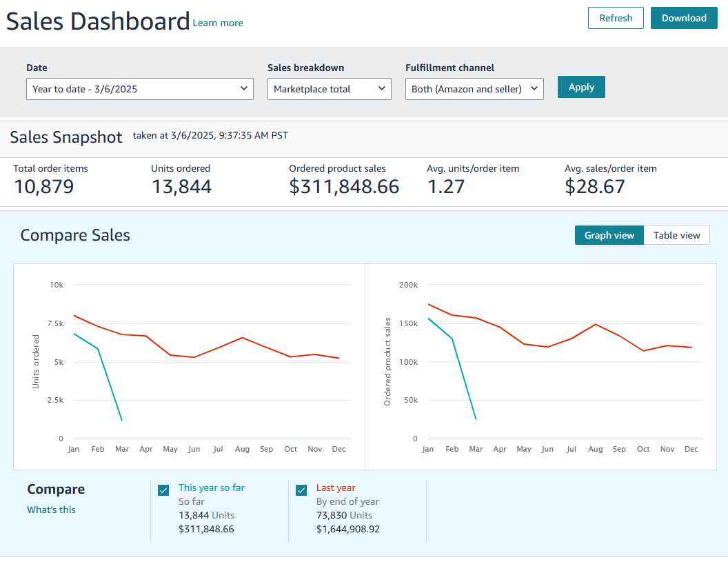
Task: Click Mar endpoint of teal units ordered line
Action: [121, 421]
